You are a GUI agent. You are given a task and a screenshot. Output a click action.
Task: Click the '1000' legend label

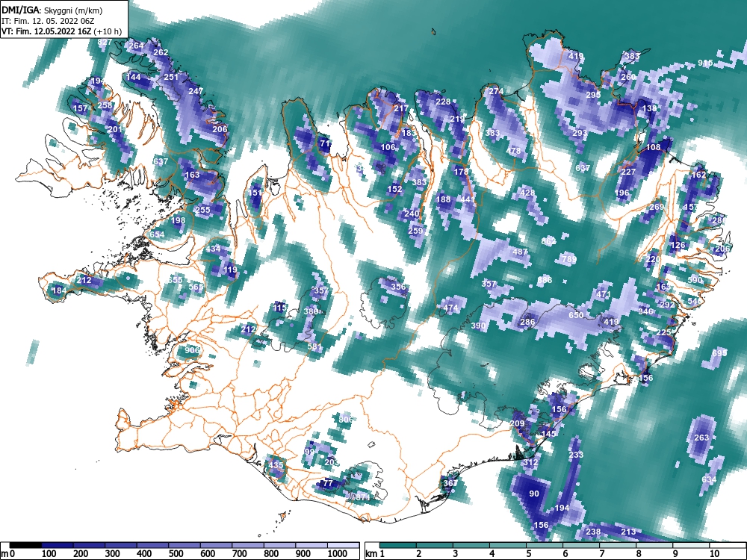pyautogui.click(x=338, y=554)
